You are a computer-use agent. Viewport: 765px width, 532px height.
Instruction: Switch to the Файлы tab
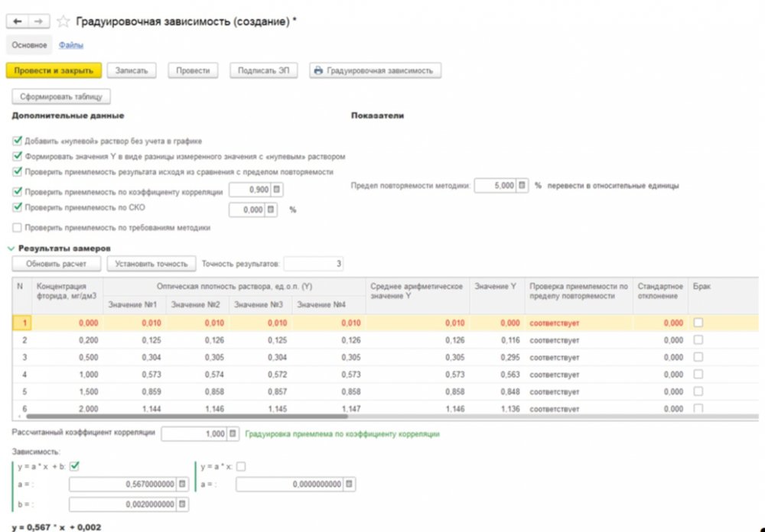[x=71, y=45]
